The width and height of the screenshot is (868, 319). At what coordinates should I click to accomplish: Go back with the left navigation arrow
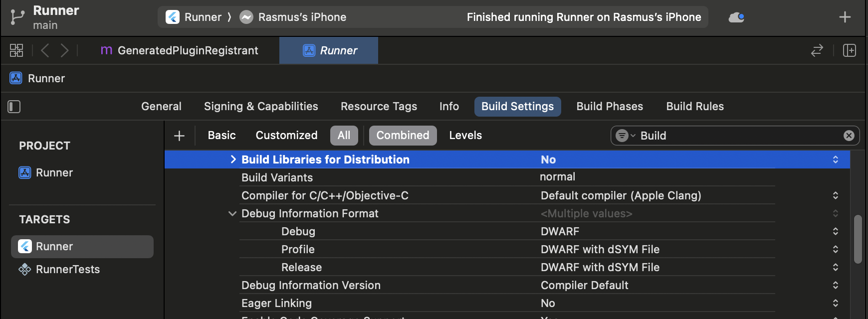coord(45,50)
